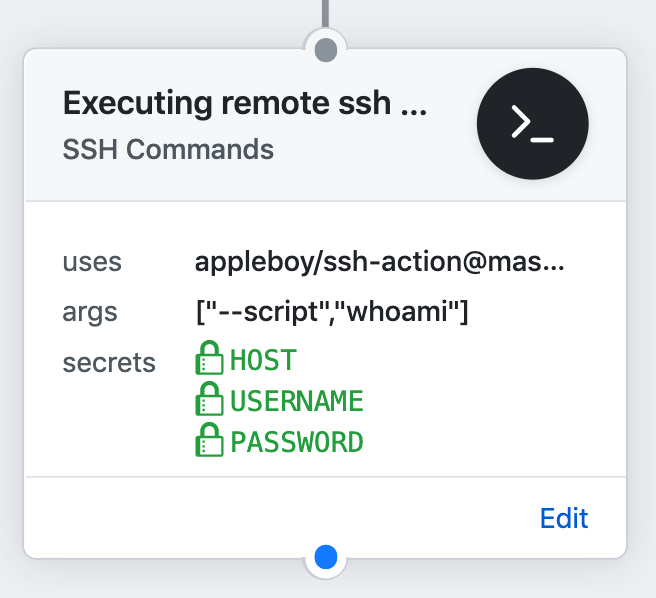
Task: Click the args value with --script whoami
Action: 332,312
